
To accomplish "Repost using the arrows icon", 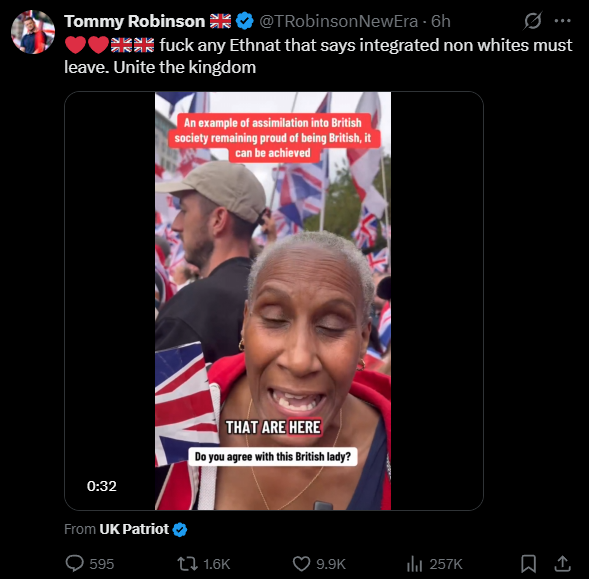I will click(x=187, y=564).
